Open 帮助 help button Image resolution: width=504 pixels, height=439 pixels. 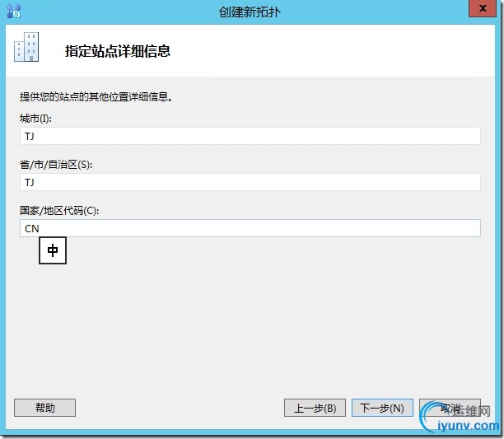[x=45, y=408]
